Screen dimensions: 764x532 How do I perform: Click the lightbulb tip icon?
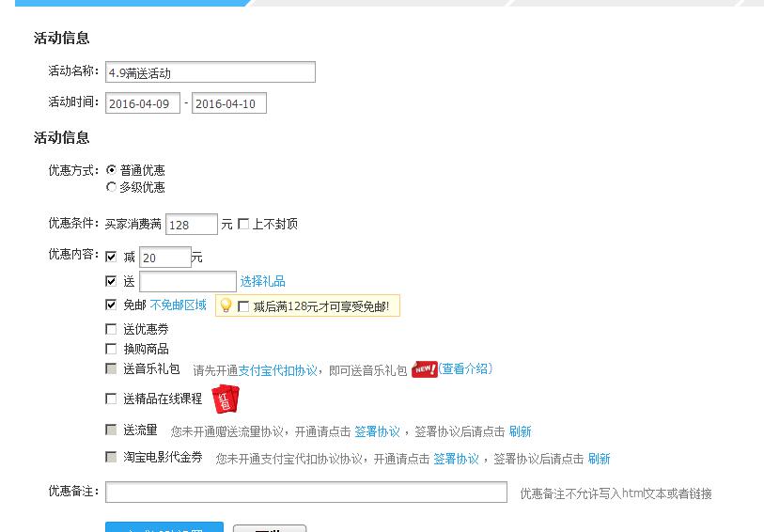226,305
